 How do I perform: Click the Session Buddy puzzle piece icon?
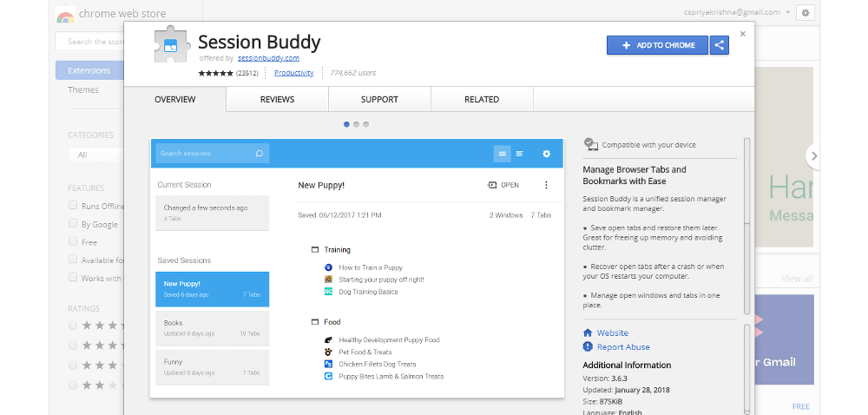point(172,44)
